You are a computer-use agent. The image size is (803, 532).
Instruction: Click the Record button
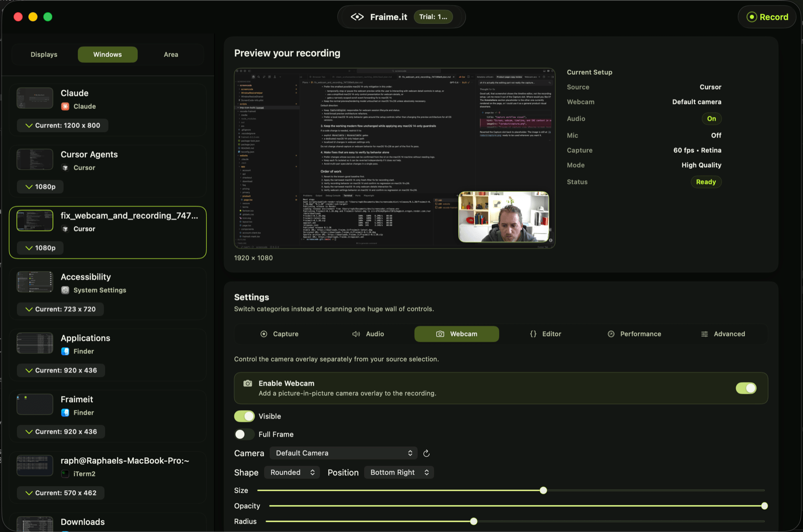(767, 17)
